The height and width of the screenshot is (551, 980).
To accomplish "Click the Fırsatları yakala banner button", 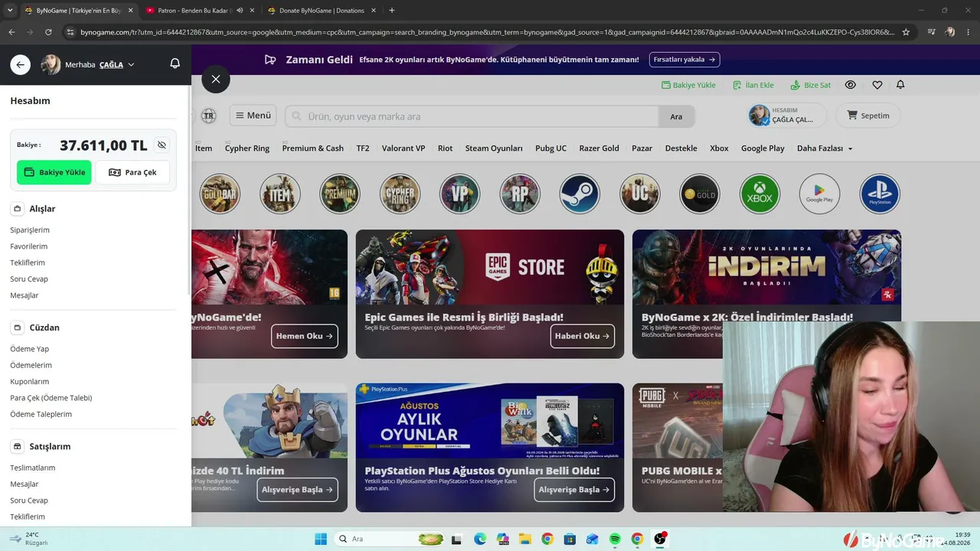I will point(685,60).
